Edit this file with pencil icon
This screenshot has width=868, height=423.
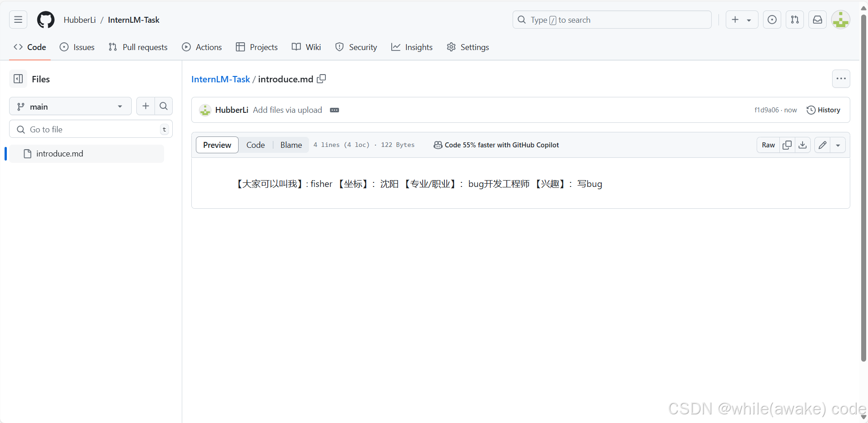click(x=822, y=145)
